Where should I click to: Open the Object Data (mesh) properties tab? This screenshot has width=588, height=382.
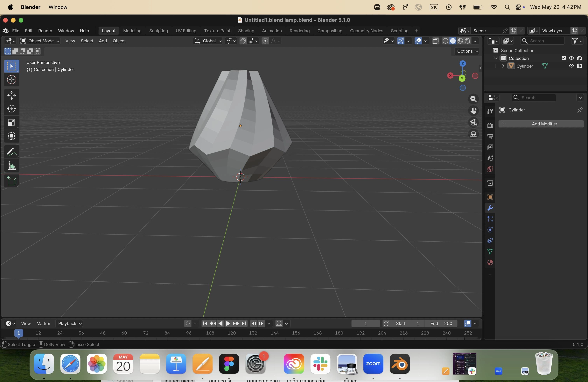pyautogui.click(x=490, y=252)
